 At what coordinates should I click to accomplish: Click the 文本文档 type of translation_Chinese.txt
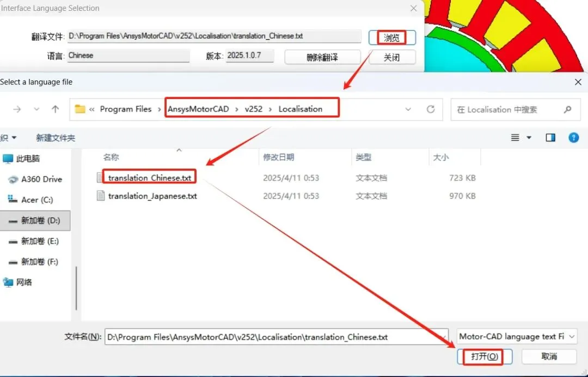click(371, 178)
